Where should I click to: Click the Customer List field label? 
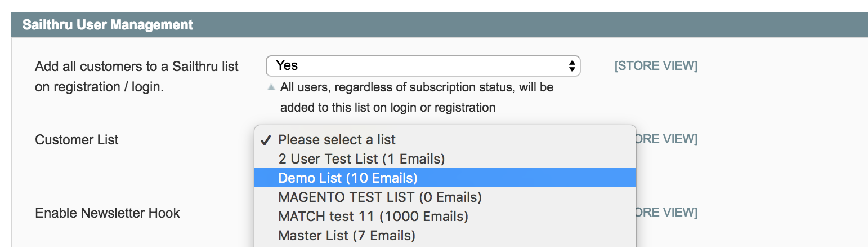tap(77, 140)
